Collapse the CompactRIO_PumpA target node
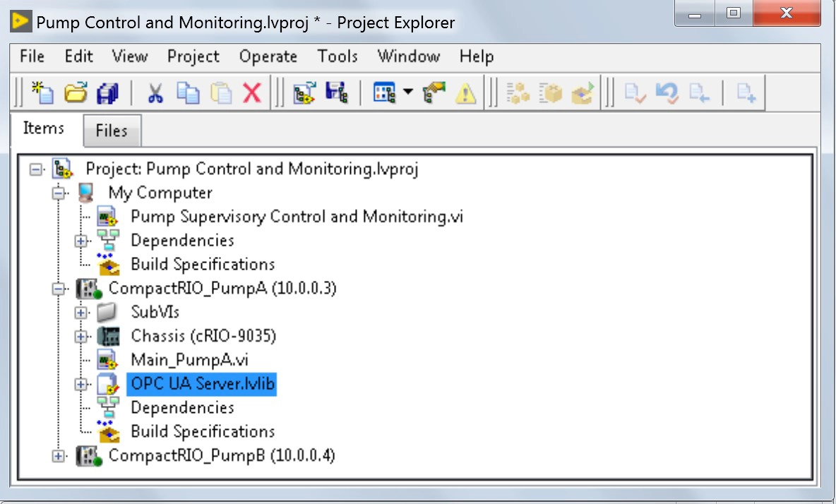 58,289
